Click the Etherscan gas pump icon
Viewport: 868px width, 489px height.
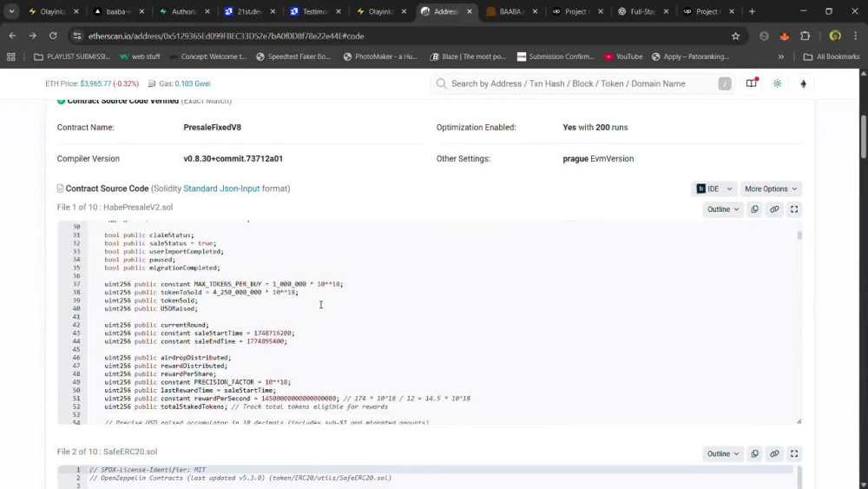coord(152,83)
